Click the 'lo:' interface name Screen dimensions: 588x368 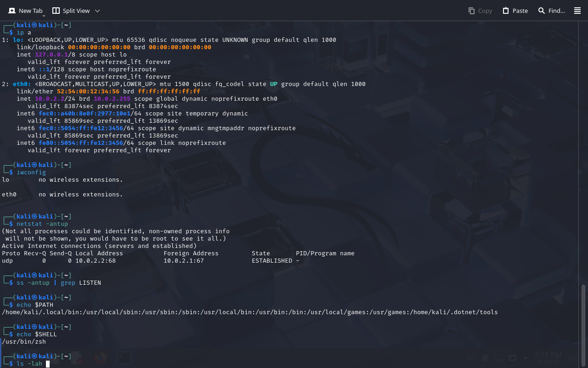18,40
